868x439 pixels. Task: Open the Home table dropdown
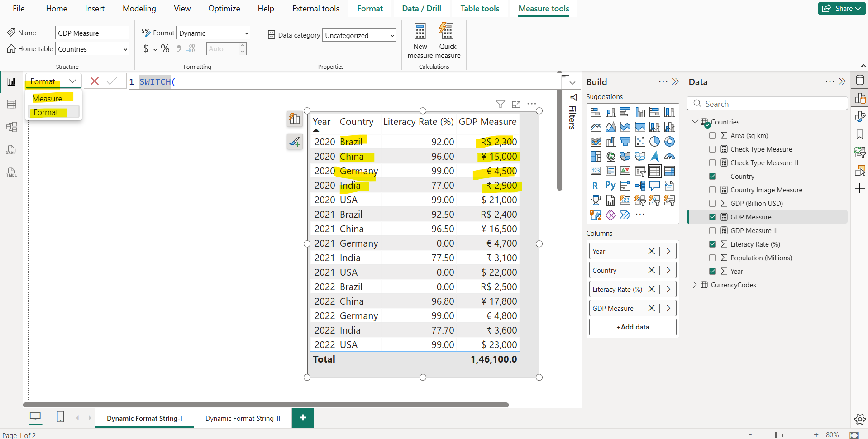point(92,49)
